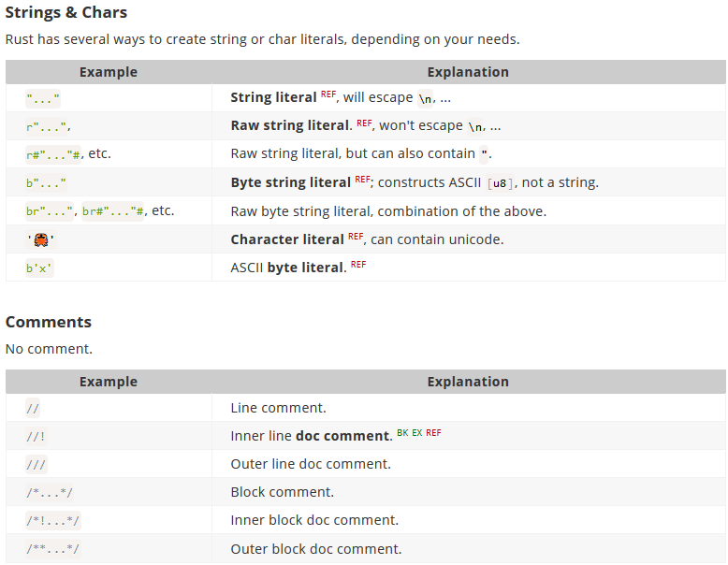Image resolution: width=728 pixels, height=565 pixels.
Task: Click the bold "doc comment" text
Action: 342,436
